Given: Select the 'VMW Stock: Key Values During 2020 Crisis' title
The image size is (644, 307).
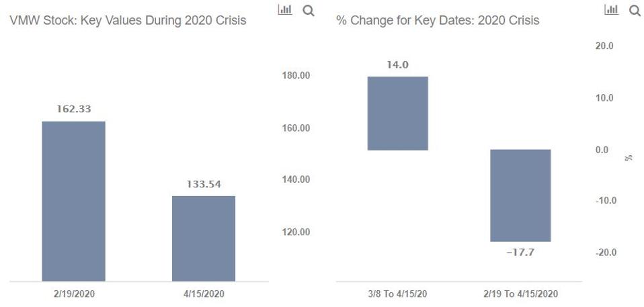Looking at the screenshot, I should 128,21.
